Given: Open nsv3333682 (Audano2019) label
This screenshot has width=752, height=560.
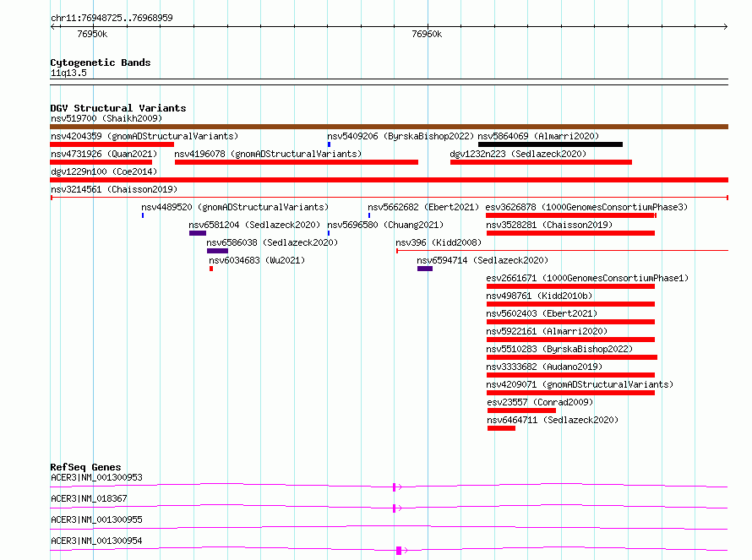Looking at the screenshot, I should pos(544,367).
